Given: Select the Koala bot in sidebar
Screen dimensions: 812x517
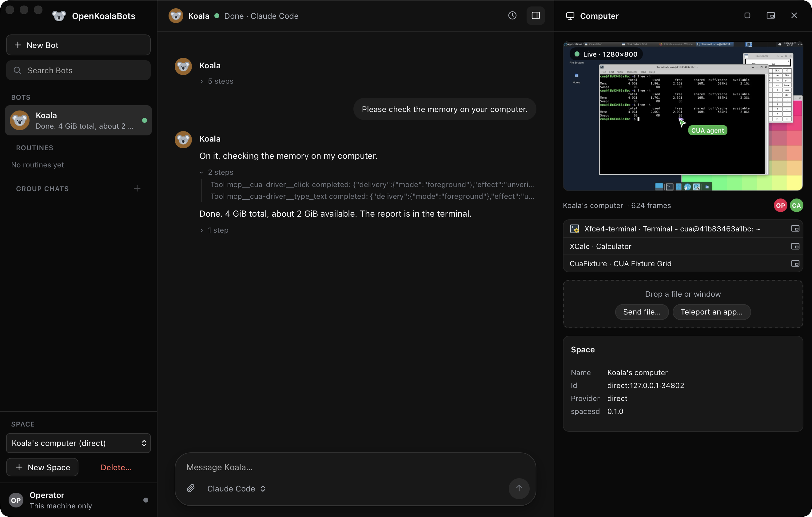Looking at the screenshot, I should 78,120.
